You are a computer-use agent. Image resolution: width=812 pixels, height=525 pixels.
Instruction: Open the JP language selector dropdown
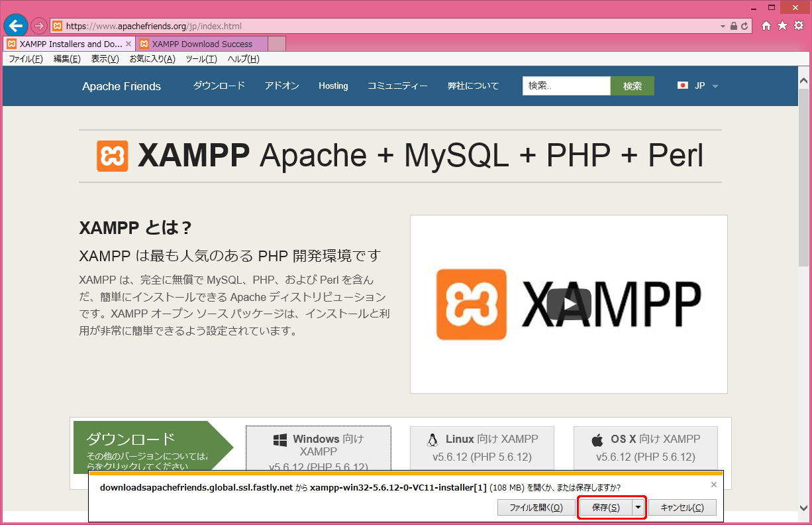[x=698, y=86]
